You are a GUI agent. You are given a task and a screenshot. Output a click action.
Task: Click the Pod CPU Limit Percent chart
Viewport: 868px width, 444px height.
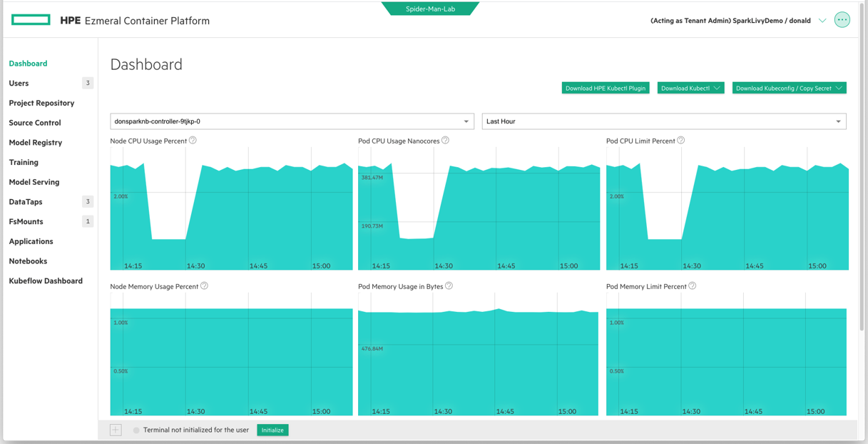tap(727, 208)
